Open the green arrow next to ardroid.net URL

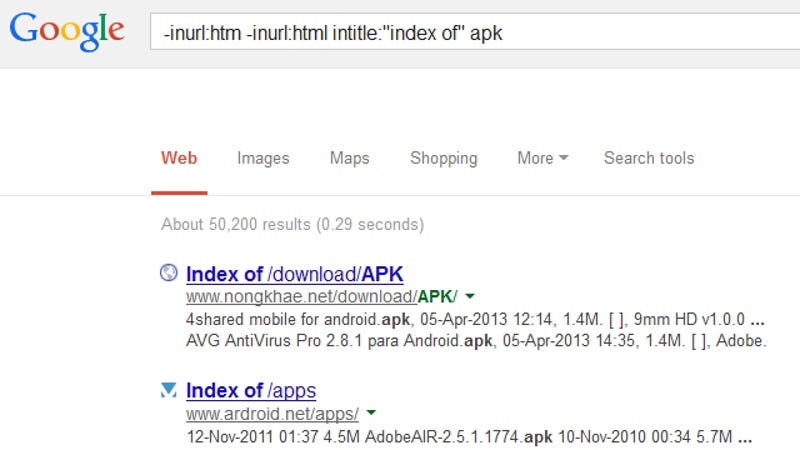pyautogui.click(x=371, y=412)
